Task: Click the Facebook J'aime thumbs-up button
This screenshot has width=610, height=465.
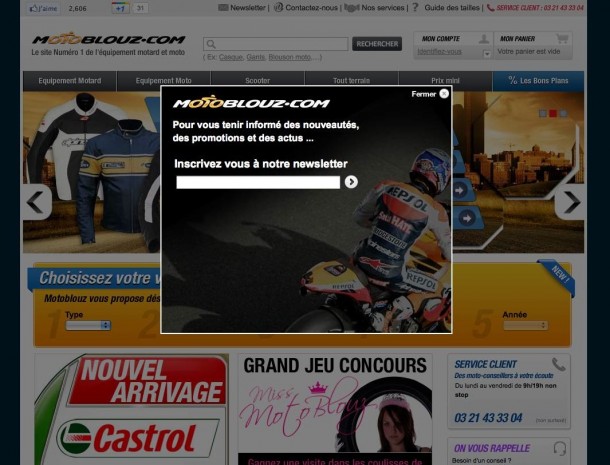Action: click(x=44, y=8)
